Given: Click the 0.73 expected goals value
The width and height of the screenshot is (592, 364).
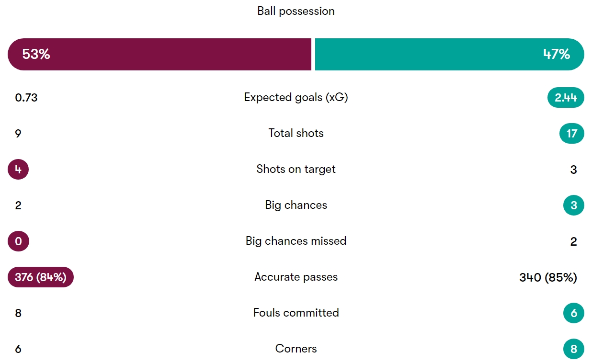Looking at the screenshot, I should tap(26, 98).
